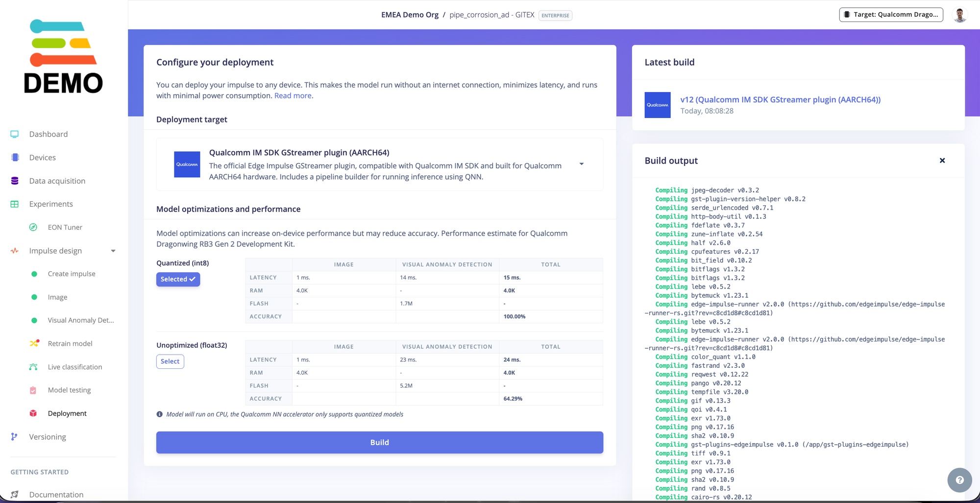Click the quantized flash value 1.7M

(406, 304)
